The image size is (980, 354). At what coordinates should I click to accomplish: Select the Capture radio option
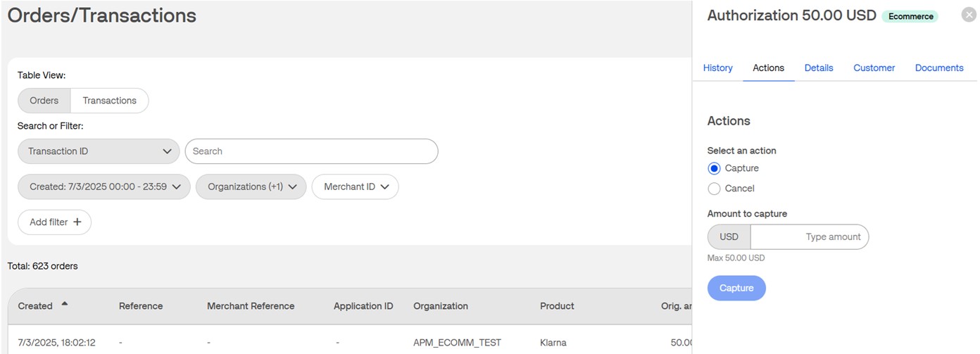point(714,168)
